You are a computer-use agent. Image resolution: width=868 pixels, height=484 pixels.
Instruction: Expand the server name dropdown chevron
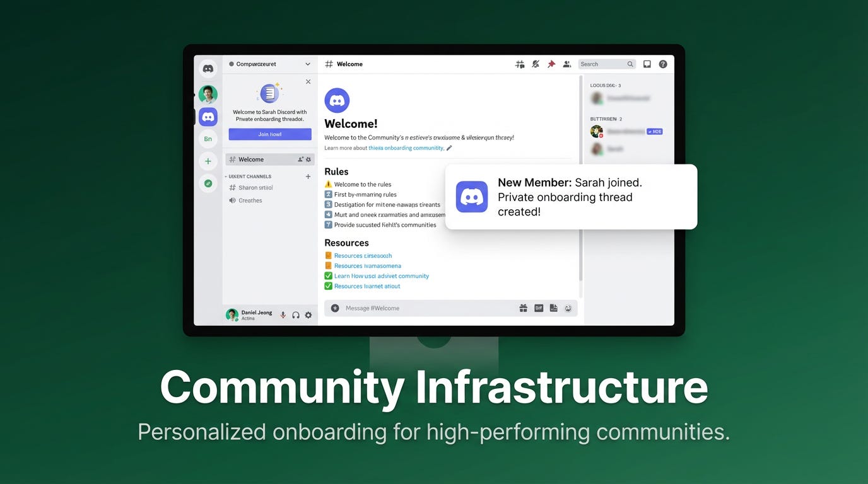click(x=308, y=64)
